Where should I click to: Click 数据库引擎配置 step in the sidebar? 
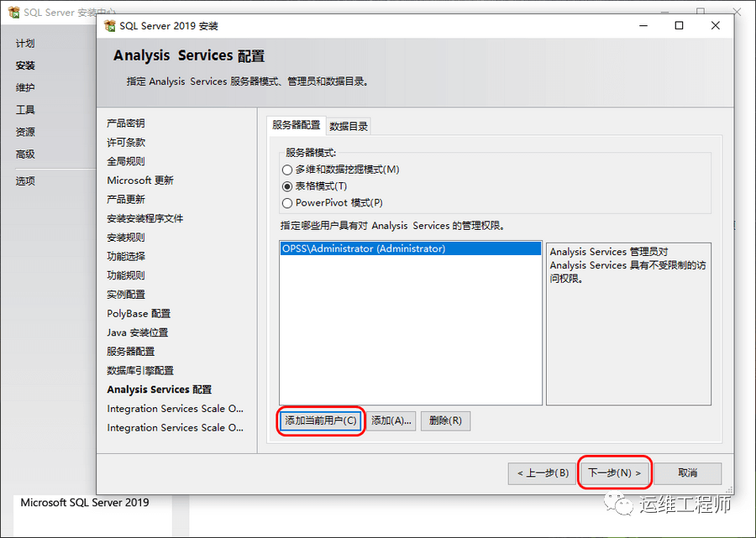pos(140,370)
